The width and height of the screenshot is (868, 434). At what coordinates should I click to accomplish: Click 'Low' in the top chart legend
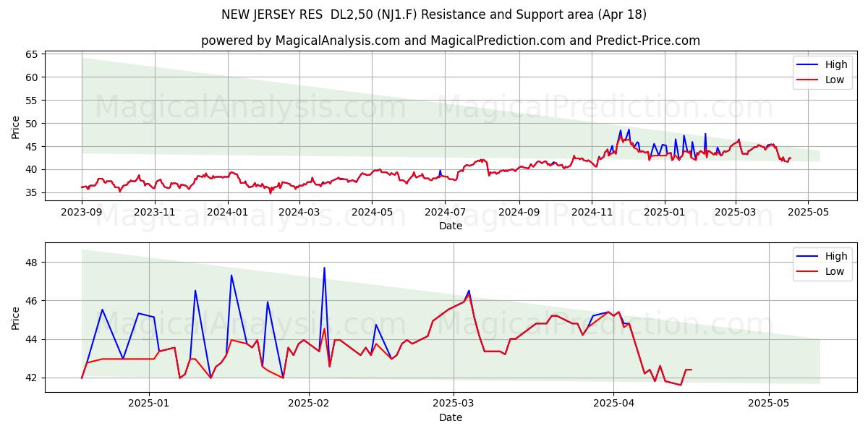(x=835, y=80)
